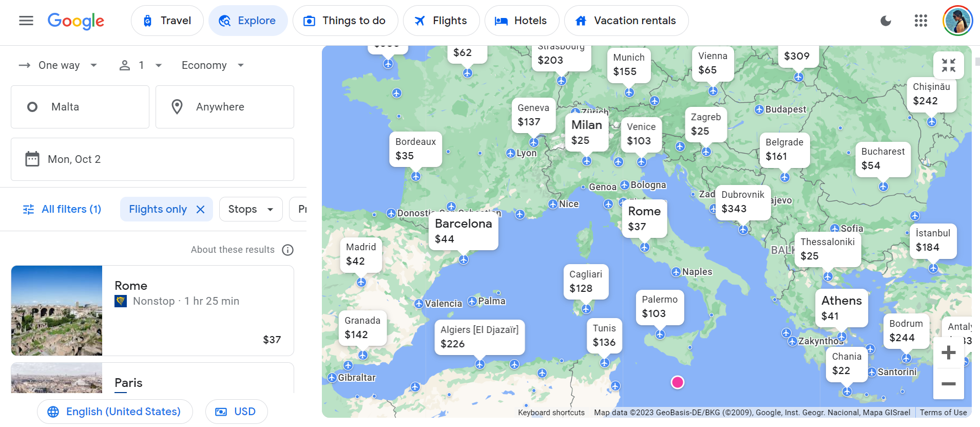Select the Dubrovnik $343 map price
Viewport: 980px width, 427px height.
743,202
